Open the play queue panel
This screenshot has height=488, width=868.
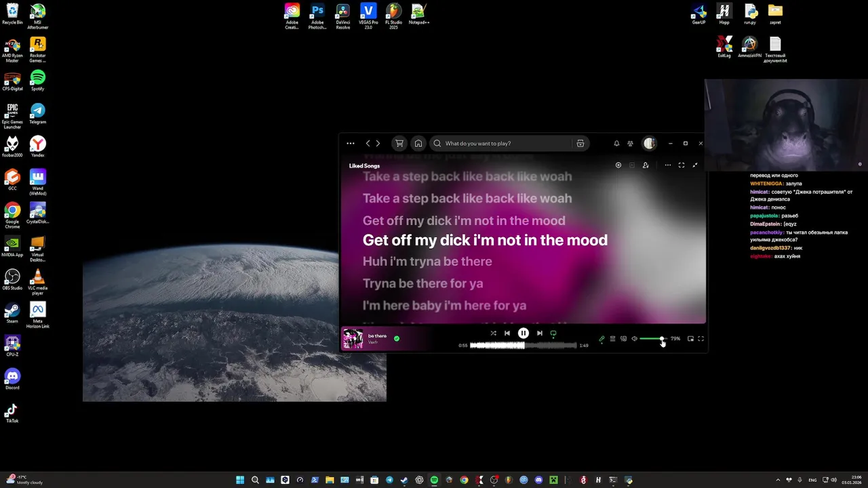click(x=612, y=339)
